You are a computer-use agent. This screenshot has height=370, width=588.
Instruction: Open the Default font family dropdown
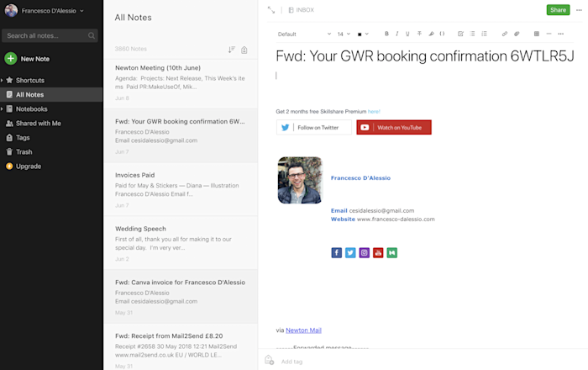(x=304, y=34)
